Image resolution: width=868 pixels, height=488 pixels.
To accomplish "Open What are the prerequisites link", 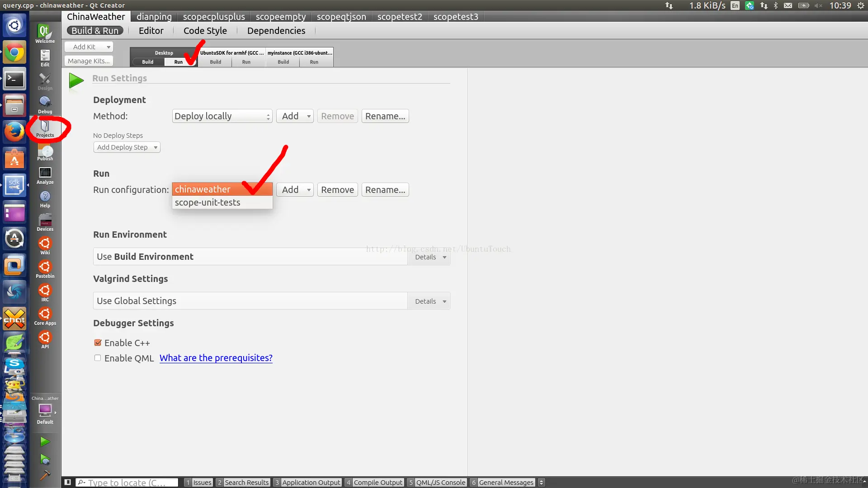I will coord(216,358).
